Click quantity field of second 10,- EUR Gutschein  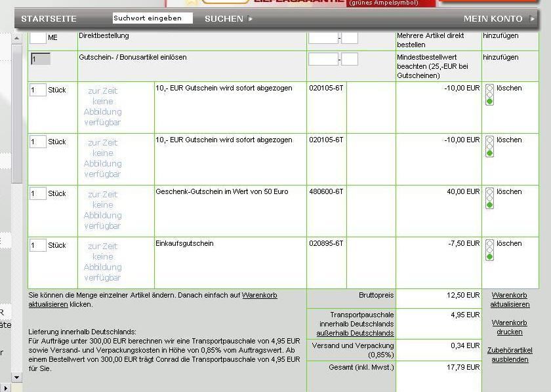coord(38,142)
